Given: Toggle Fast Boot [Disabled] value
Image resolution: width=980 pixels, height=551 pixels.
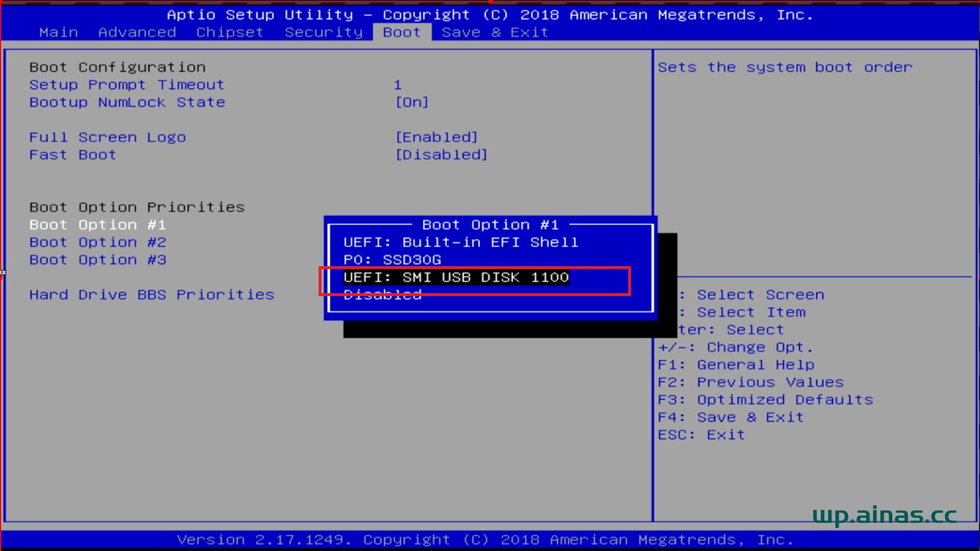Looking at the screenshot, I should 441,155.
